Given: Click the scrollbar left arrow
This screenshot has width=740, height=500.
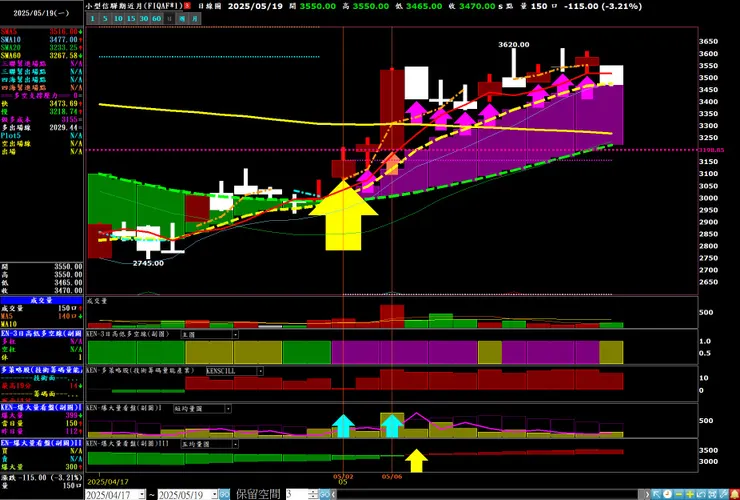Looking at the screenshot, I should [333, 494].
